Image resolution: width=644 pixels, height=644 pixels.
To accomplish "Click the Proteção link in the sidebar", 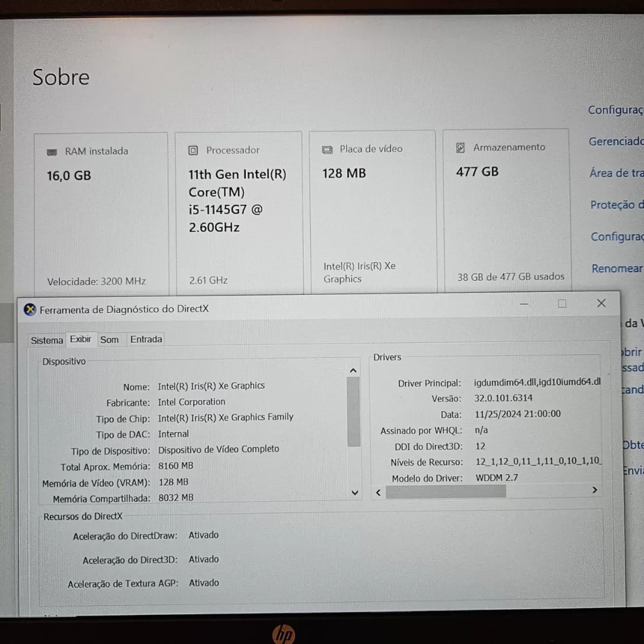I will (616, 205).
